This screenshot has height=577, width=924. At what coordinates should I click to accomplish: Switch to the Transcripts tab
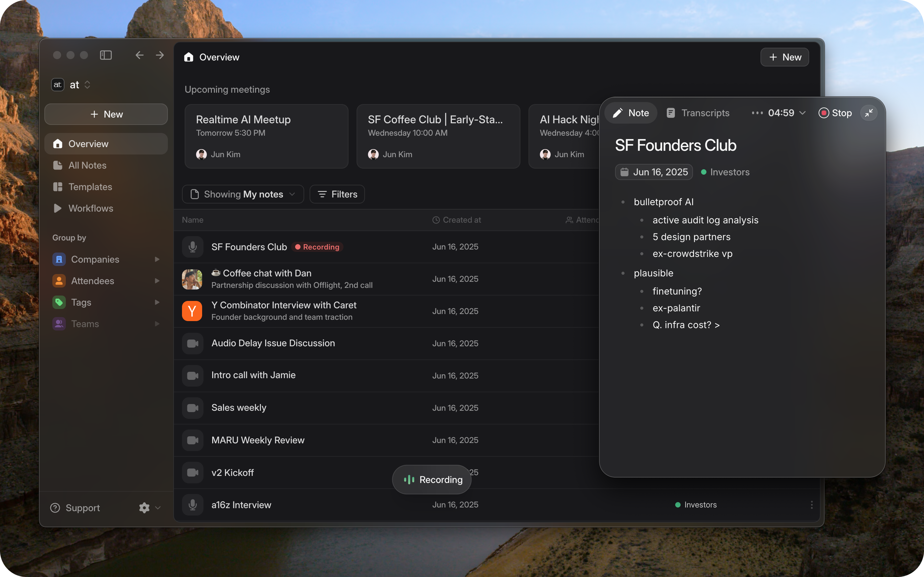[x=698, y=113]
